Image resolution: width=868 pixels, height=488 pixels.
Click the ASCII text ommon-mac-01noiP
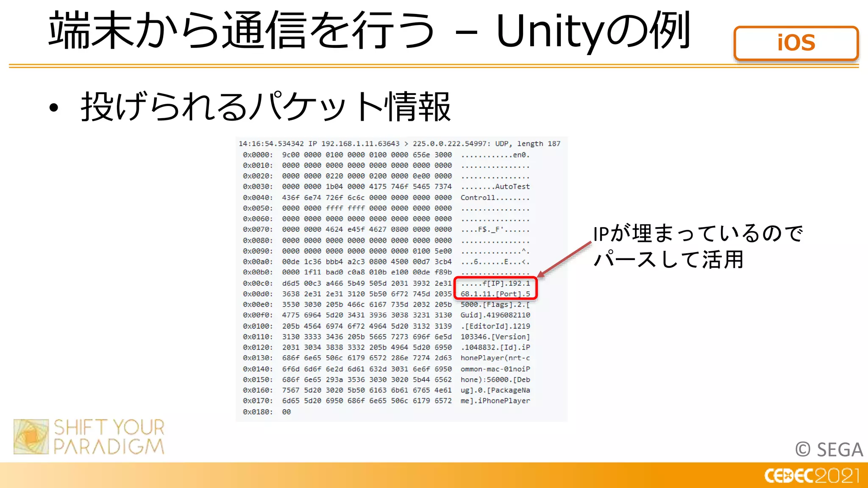tap(495, 369)
